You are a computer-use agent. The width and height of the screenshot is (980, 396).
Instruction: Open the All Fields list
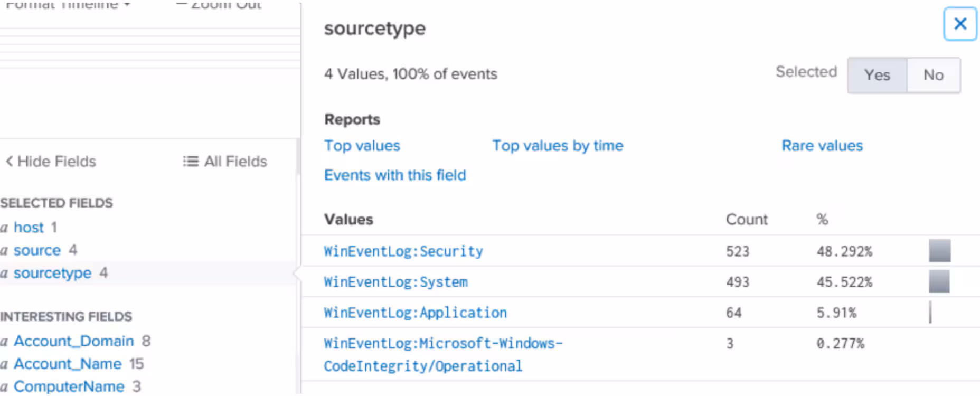pyautogui.click(x=225, y=162)
